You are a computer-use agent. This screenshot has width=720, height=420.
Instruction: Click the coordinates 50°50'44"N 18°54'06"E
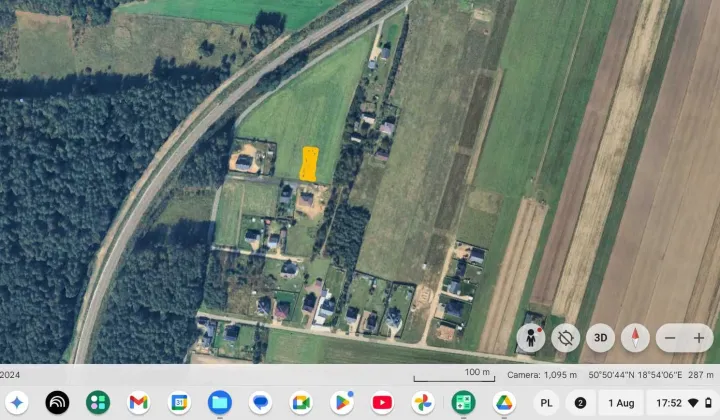click(635, 375)
